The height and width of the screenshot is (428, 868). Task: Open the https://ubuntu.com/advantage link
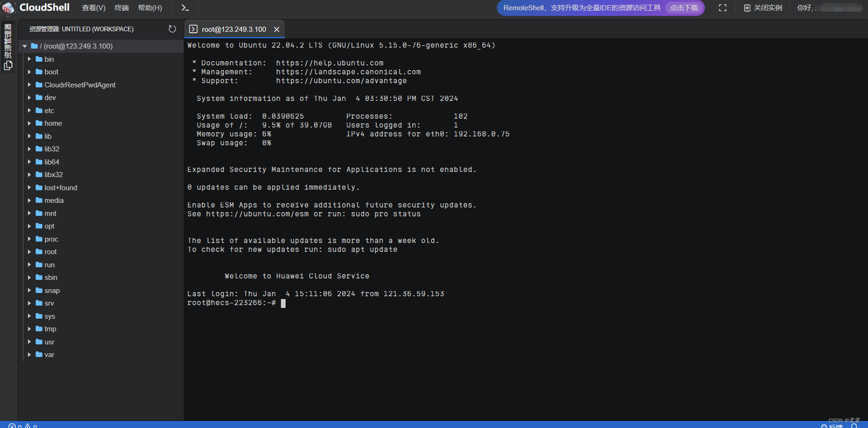tap(342, 81)
